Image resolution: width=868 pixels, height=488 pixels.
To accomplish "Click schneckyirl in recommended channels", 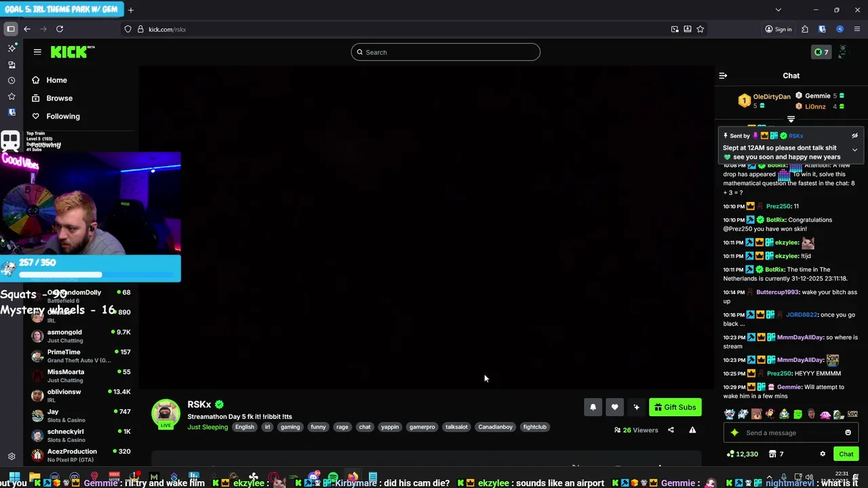I will coord(80,435).
